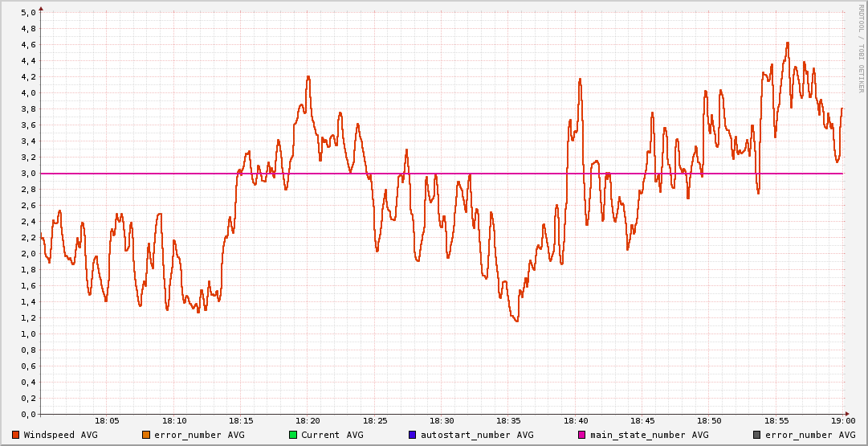Select the 'Windspeed AVG' legend label
This screenshot has width=868, height=446.
(x=60, y=435)
